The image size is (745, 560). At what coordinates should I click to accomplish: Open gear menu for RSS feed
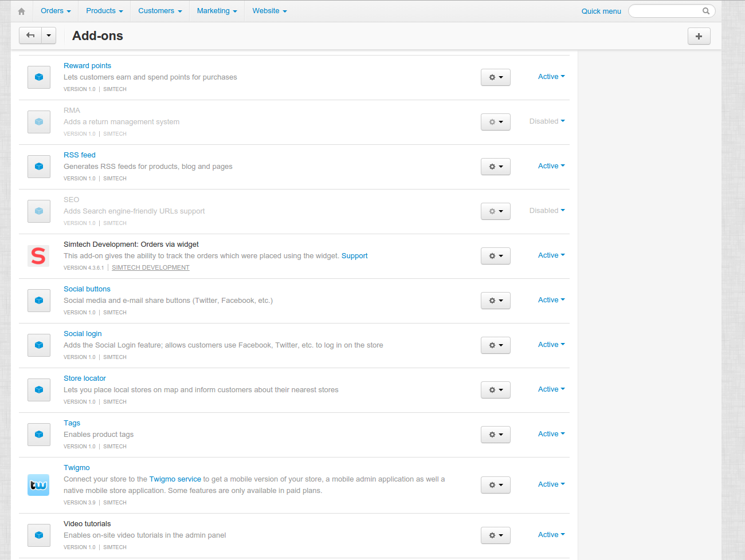coord(496,167)
